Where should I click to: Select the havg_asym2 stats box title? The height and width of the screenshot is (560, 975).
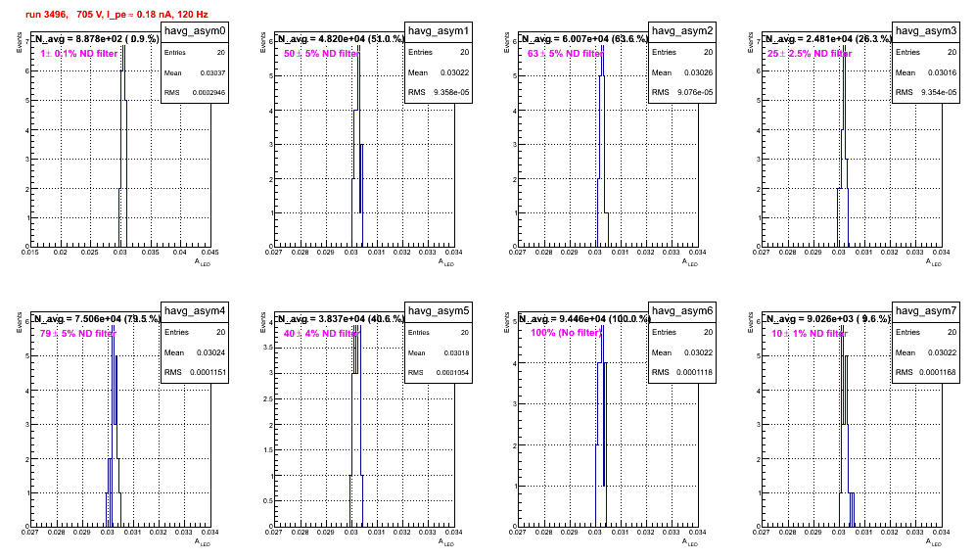682,30
